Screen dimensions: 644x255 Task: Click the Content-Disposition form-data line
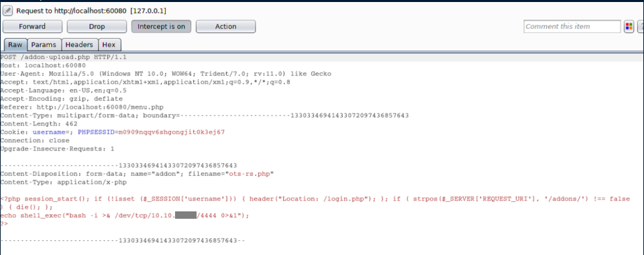coord(137,174)
